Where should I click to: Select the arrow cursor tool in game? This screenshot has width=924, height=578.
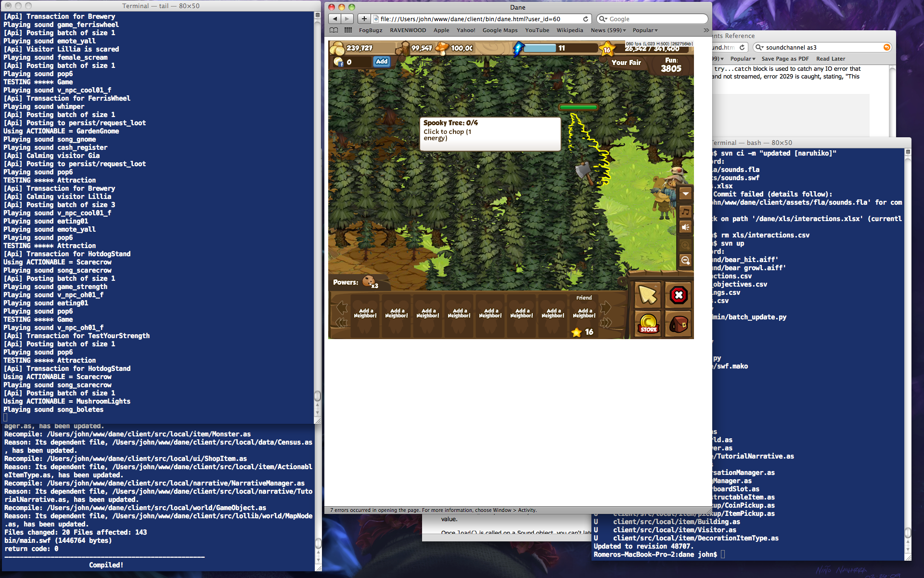coord(647,295)
